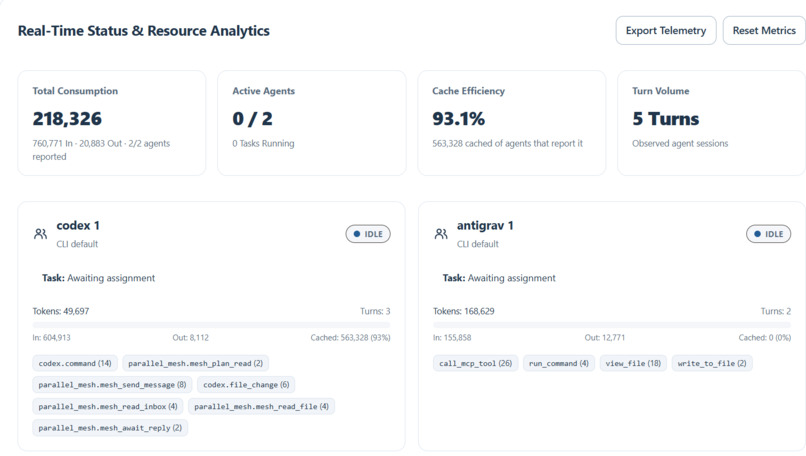Select the parallel_mesh.mesh_read_file (4) tag
806x456 pixels.
pyautogui.click(x=262, y=406)
